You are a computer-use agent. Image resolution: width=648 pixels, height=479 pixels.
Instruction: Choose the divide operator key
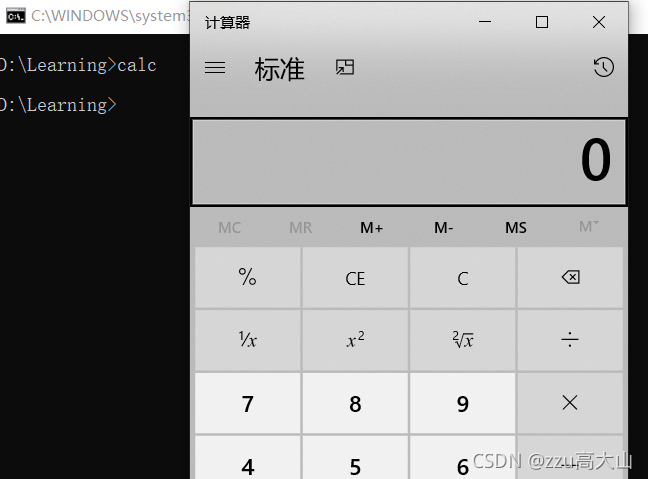tap(570, 340)
